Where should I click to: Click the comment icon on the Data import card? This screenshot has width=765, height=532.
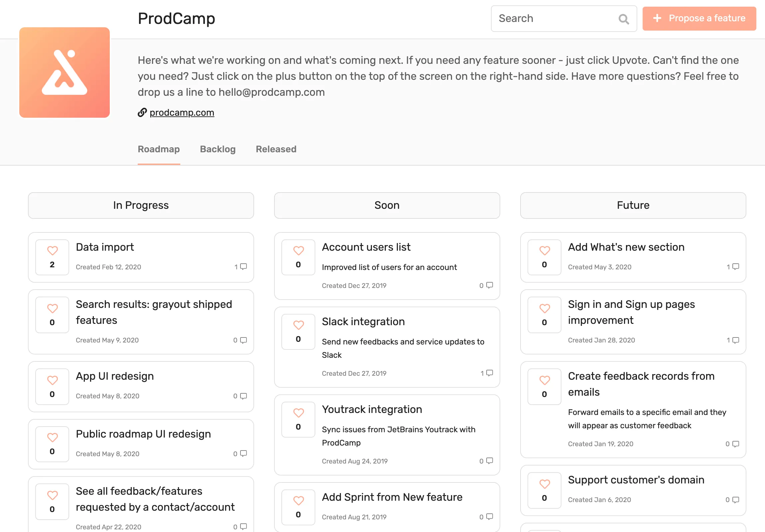pos(243,267)
